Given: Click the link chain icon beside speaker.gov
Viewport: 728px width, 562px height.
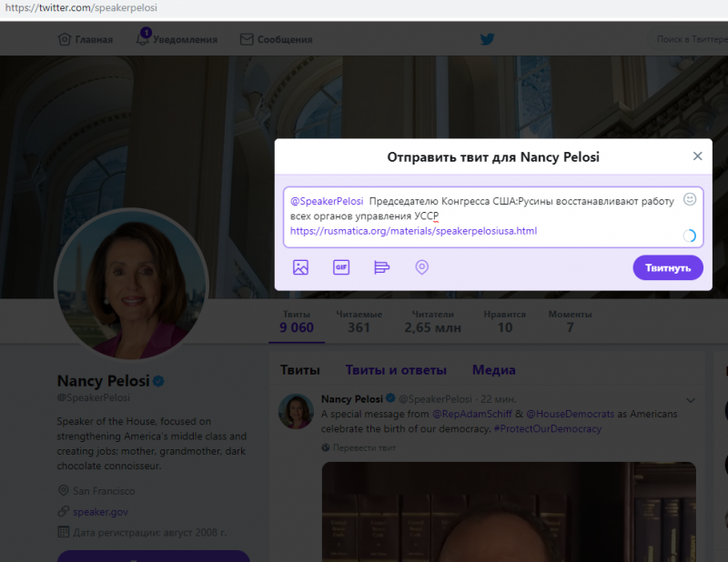Looking at the screenshot, I should (63, 511).
